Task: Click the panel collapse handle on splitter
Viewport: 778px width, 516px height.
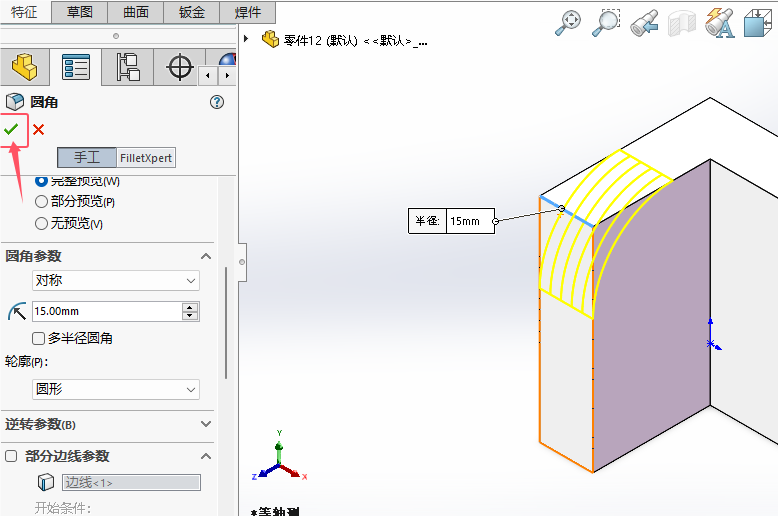Action: [242, 262]
